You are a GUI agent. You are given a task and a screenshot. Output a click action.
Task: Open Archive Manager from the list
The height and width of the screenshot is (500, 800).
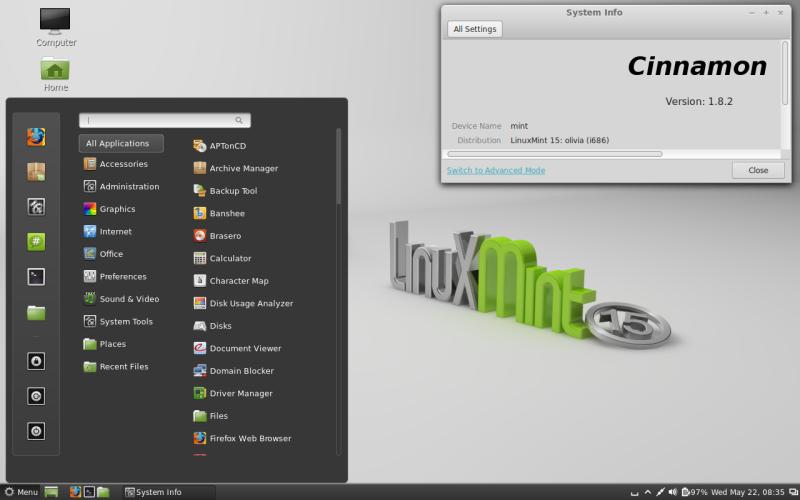point(243,168)
